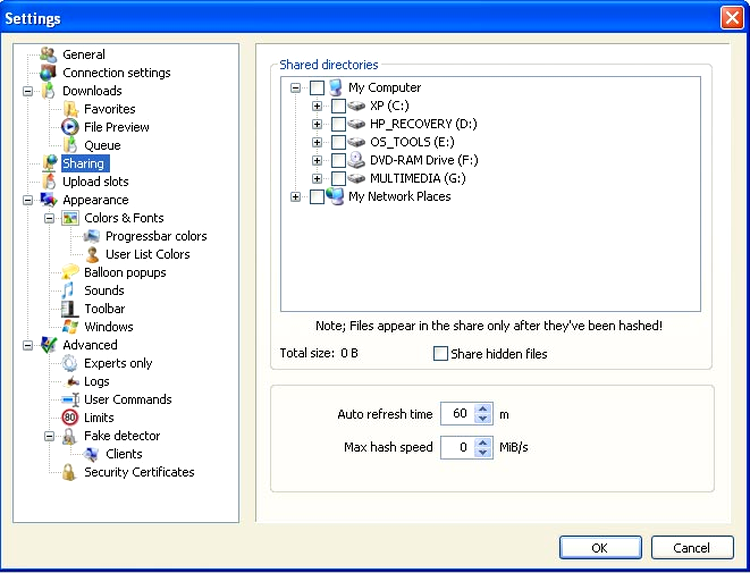Open the Connection settings page
Screen dimensions: 750x573
[116, 73]
